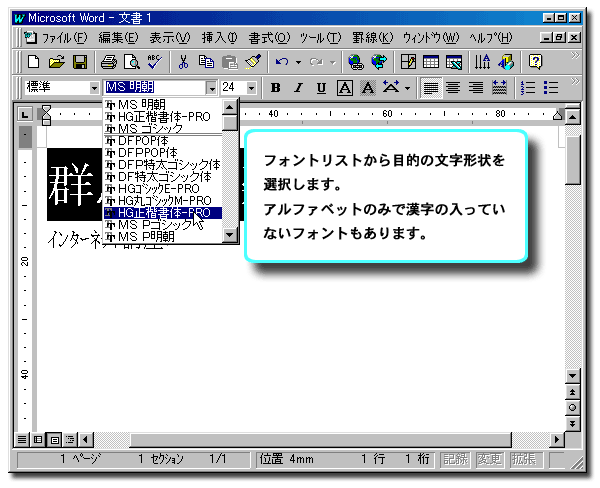The image size is (600, 488).
Task: Pick DFP特太ゴシック体 from font list
Action: [x=163, y=165]
